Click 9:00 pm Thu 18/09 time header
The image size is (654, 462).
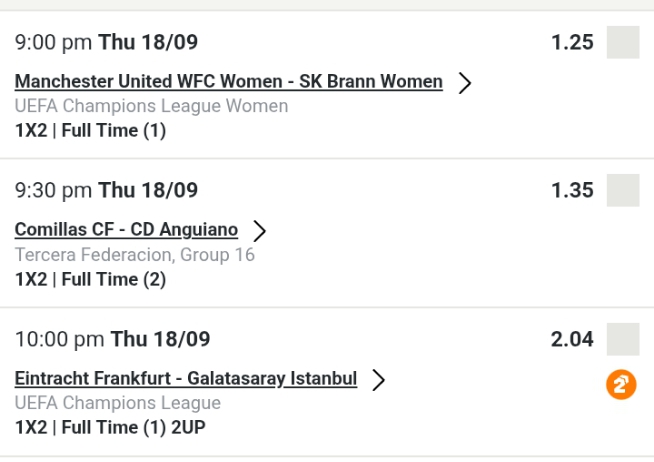[106, 43]
